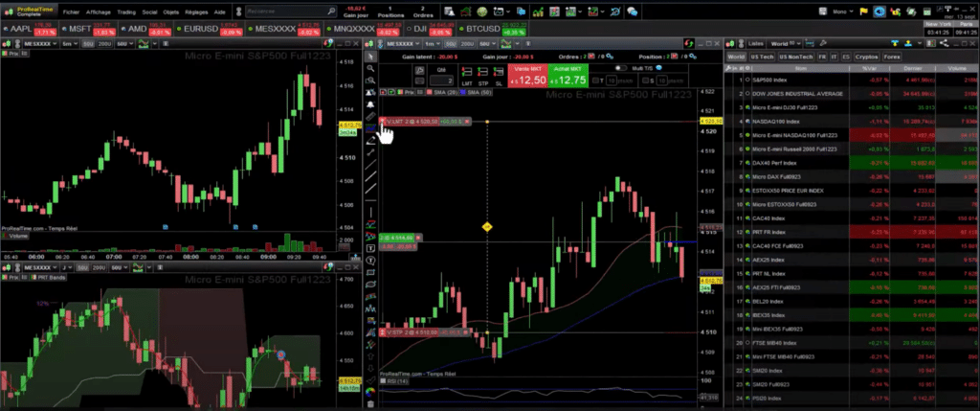Viewport: 980px width, 411px height.
Task: Open the Objets menu
Action: (x=170, y=11)
